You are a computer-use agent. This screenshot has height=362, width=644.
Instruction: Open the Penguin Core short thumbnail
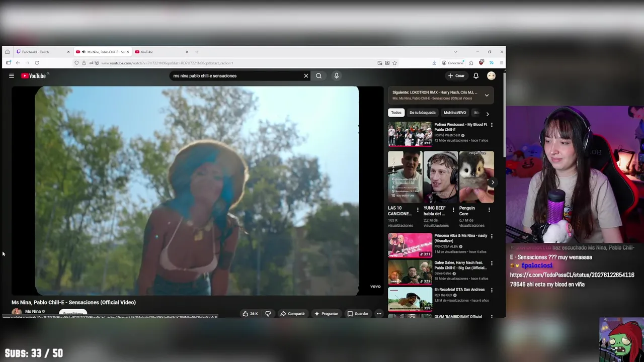click(x=476, y=177)
